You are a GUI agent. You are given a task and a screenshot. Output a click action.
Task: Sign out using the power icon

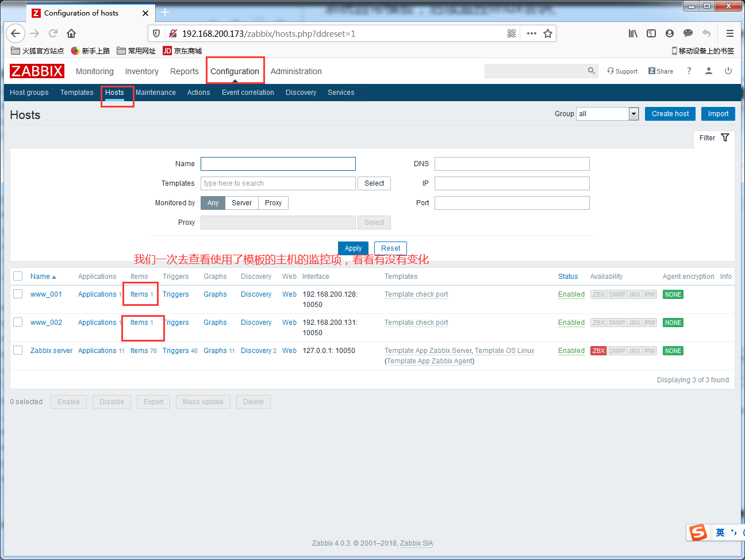coord(728,71)
